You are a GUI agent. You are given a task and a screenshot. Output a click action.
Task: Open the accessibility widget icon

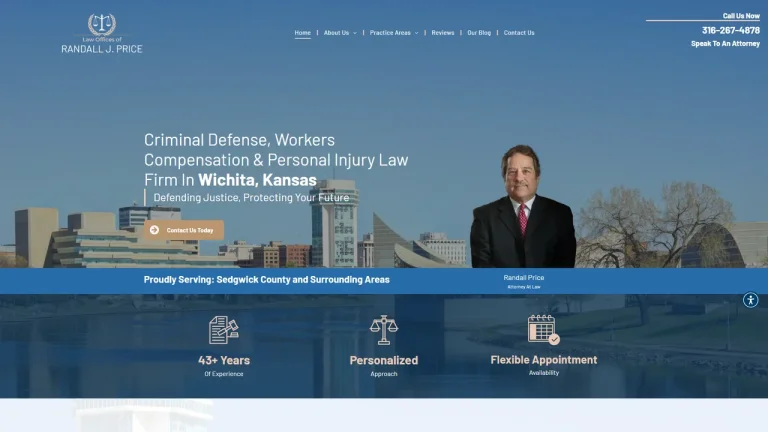coord(750,300)
